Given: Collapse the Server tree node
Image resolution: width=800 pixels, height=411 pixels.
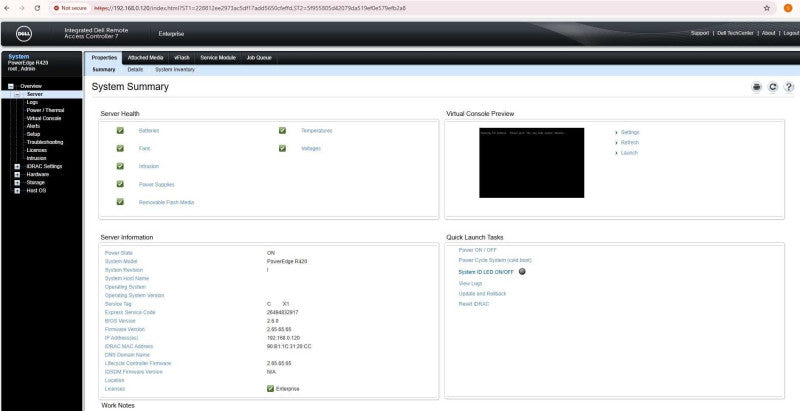Looking at the screenshot, I should [17, 94].
